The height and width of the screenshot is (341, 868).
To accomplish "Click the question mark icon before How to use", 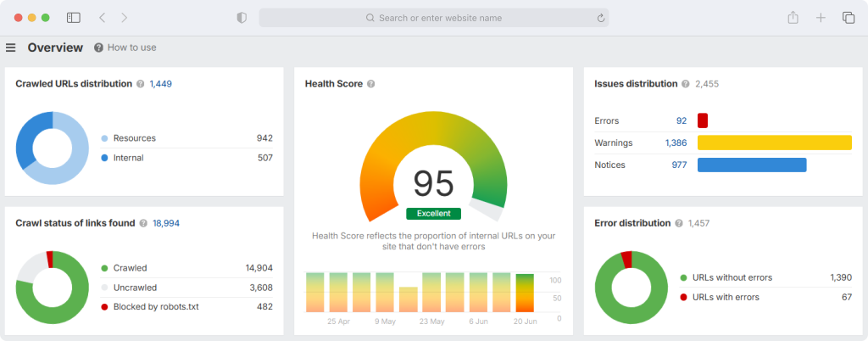I will (98, 48).
